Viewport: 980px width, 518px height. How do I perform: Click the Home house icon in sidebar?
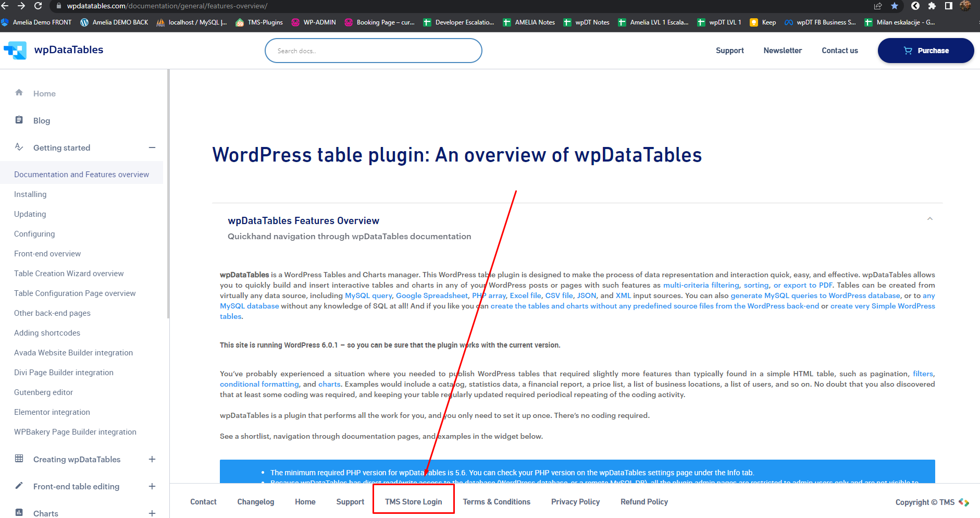click(x=19, y=93)
